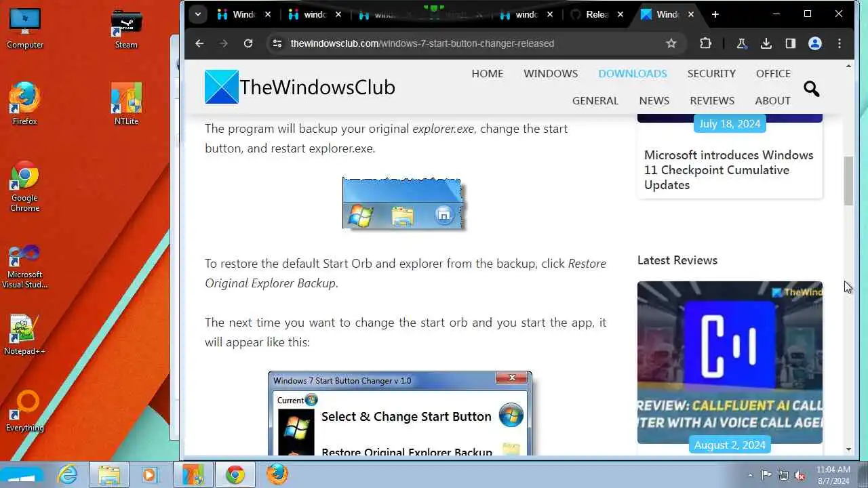Open the REVIEWS menu item
This screenshot has width=868, height=488.
pos(712,100)
